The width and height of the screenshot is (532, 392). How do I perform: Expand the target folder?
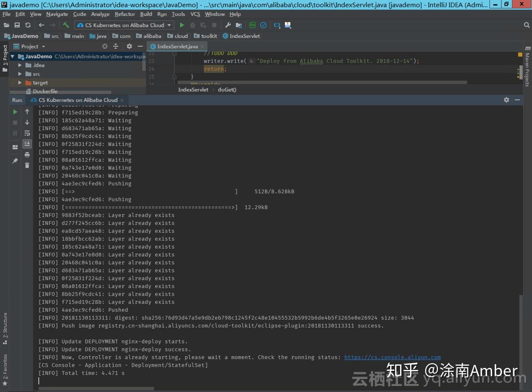pos(20,83)
